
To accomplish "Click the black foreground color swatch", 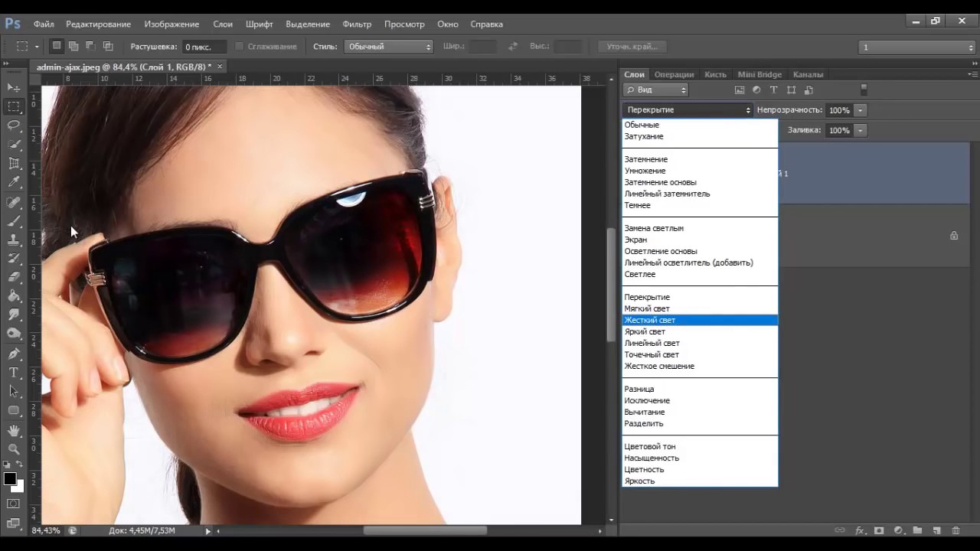I will point(10,478).
